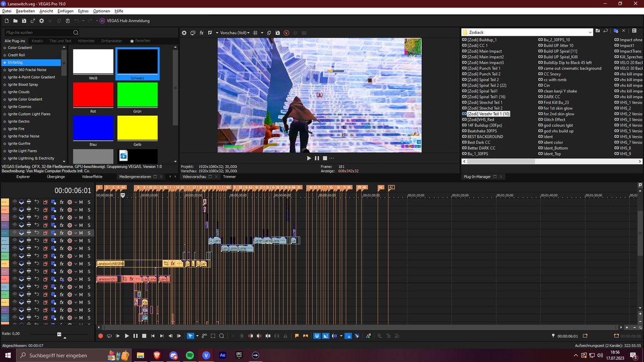Open project properties gear in main toolbar
Viewport: 644px width, 362px height.
41,20
